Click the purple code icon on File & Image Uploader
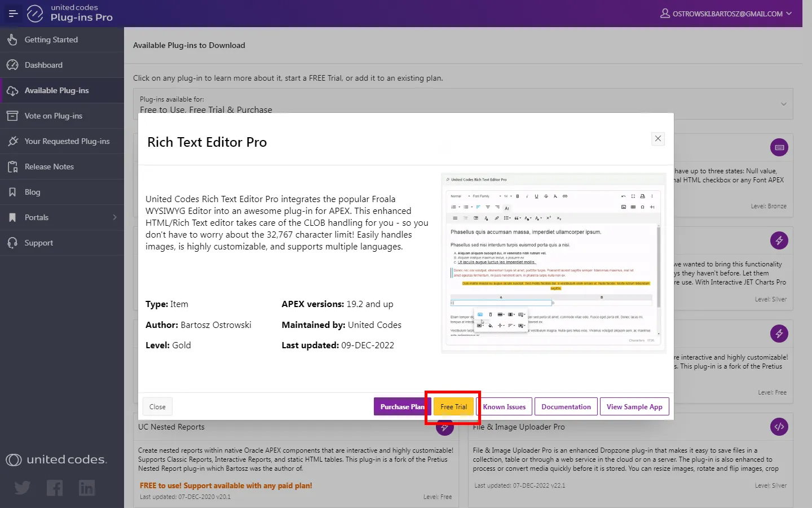Viewport: 812px width, 508px height. (779, 427)
